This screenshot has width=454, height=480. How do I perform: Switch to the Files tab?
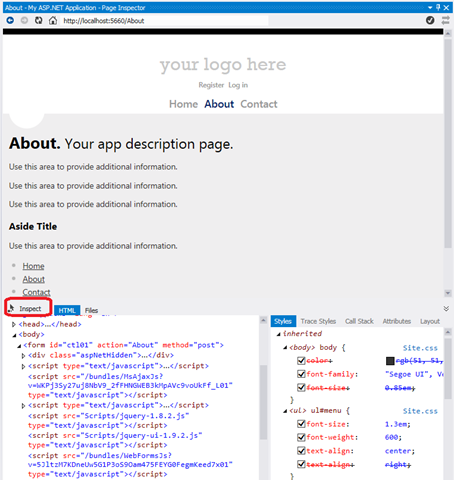tap(91, 310)
